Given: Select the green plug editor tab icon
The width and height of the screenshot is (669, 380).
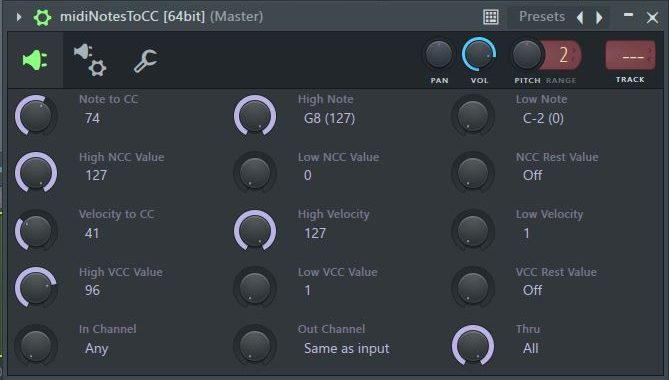Looking at the screenshot, I should coord(35,60).
